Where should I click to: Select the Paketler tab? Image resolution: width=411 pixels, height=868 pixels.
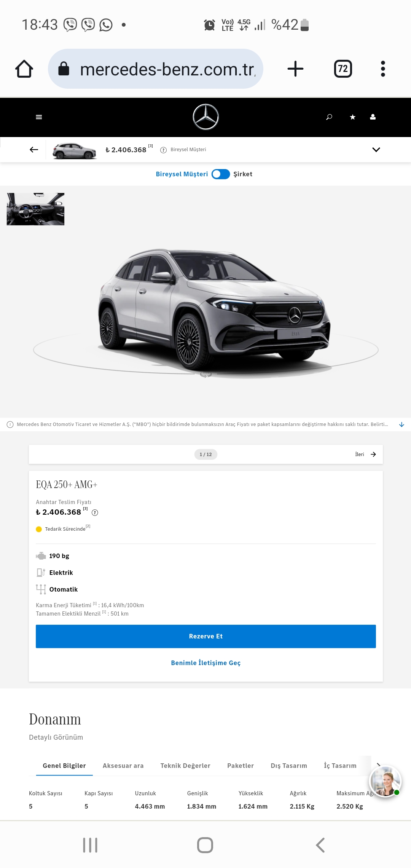coord(241,766)
